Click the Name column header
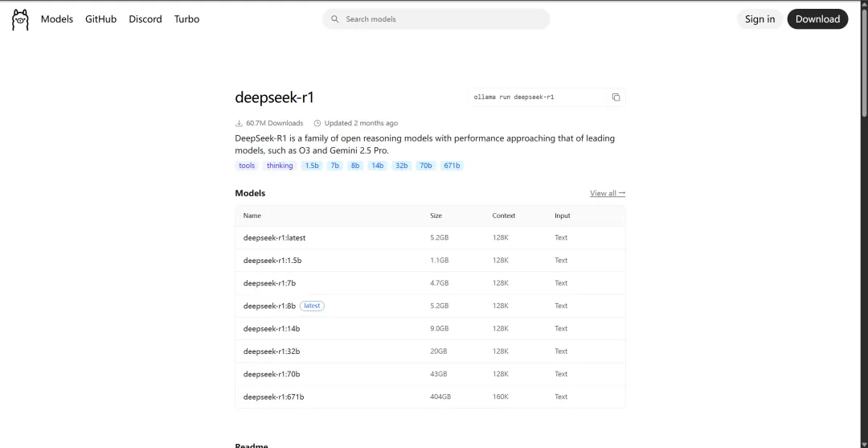The width and height of the screenshot is (868, 448). click(252, 216)
